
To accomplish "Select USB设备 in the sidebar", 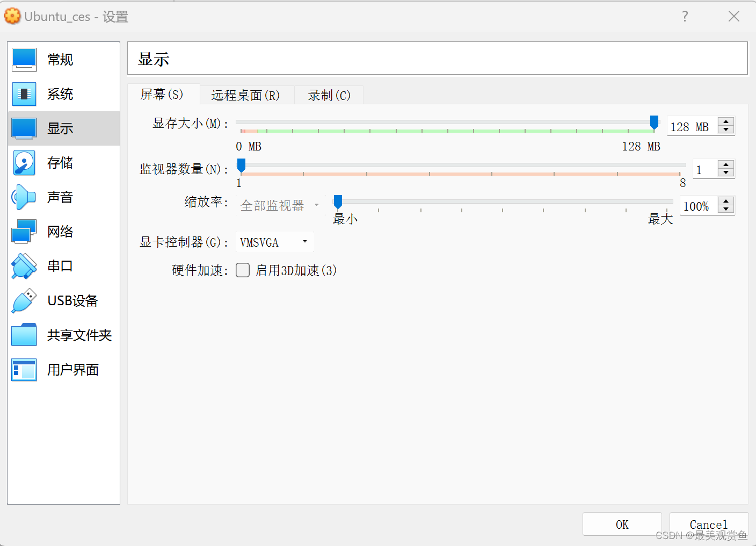I will point(64,300).
